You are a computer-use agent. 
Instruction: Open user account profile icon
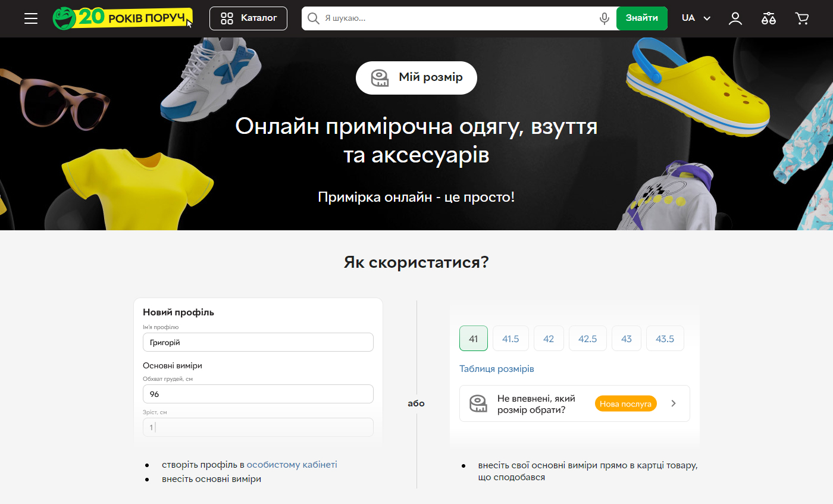[x=735, y=18]
